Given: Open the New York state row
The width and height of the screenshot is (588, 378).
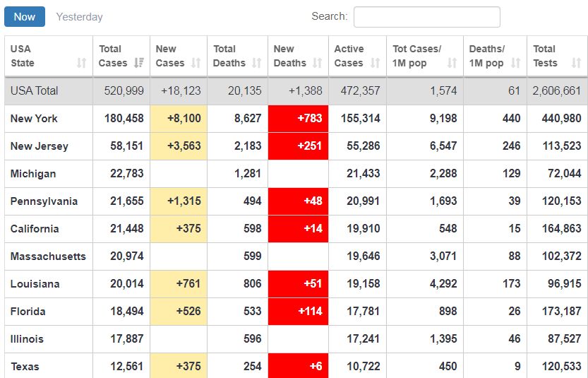Looking at the screenshot, I should tap(34, 119).
